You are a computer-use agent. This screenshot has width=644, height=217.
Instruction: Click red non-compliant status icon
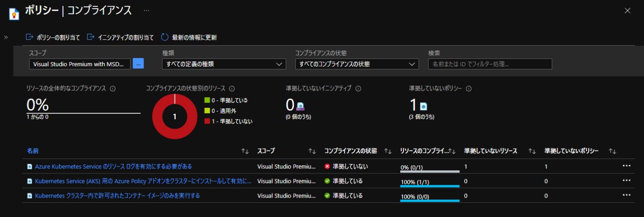328,166
